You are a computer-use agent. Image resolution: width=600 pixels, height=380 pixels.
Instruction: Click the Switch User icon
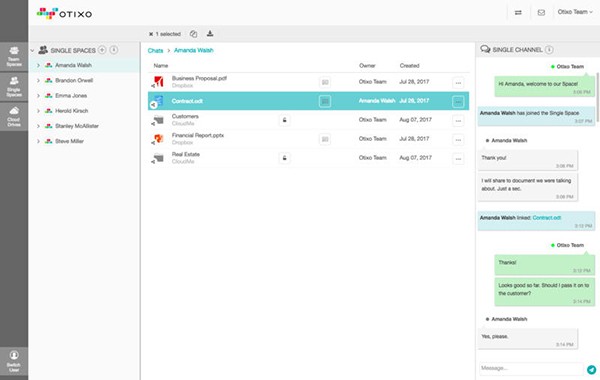(14, 361)
